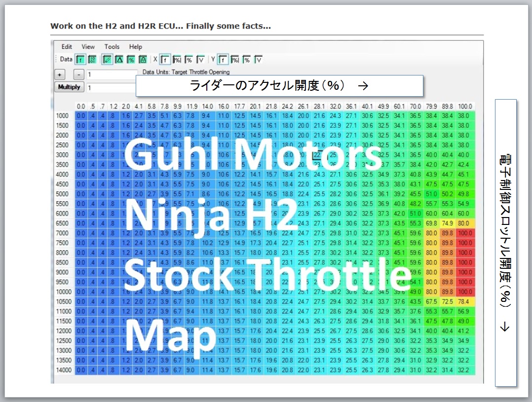Select 69.8 cell in 6500 row

click(431, 223)
